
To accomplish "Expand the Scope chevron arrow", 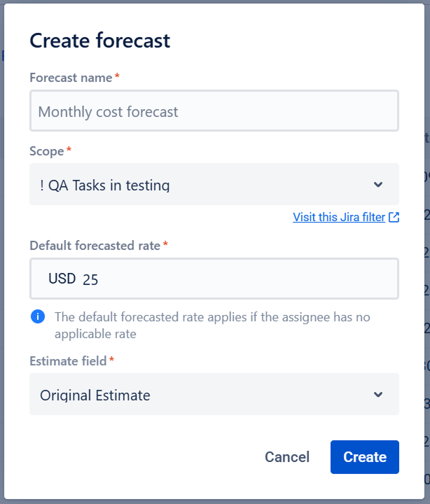I will pyautogui.click(x=378, y=185).
